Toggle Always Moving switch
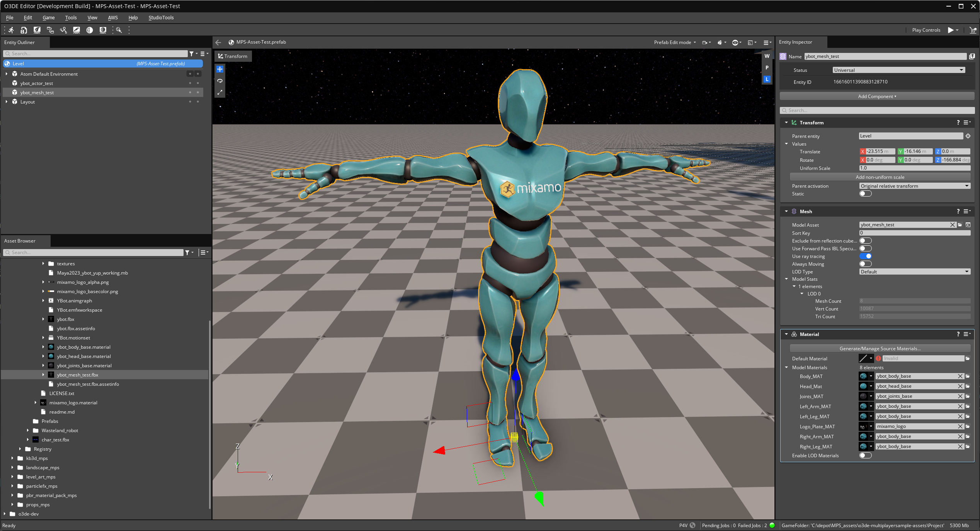980x531 pixels. (x=866, y=264)
